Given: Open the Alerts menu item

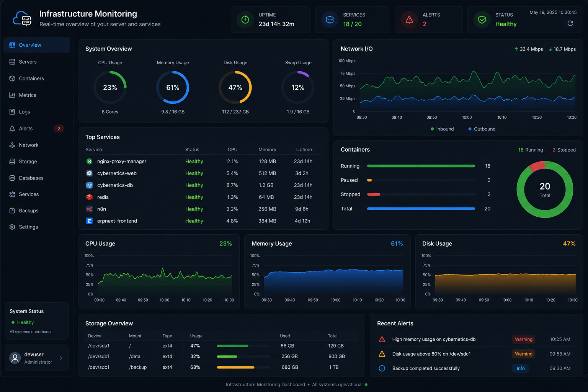Looking at the screenshot, I should click(x=37, y=129).
